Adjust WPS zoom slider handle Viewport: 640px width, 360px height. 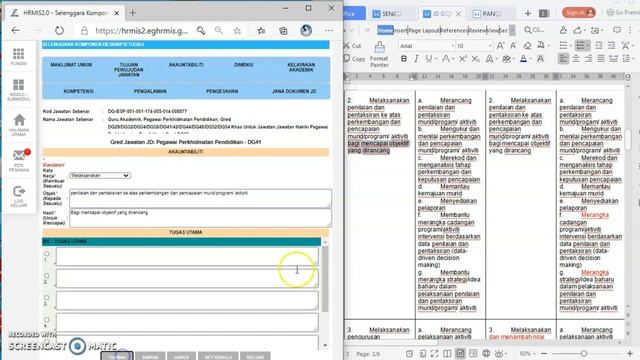point(584,353)
